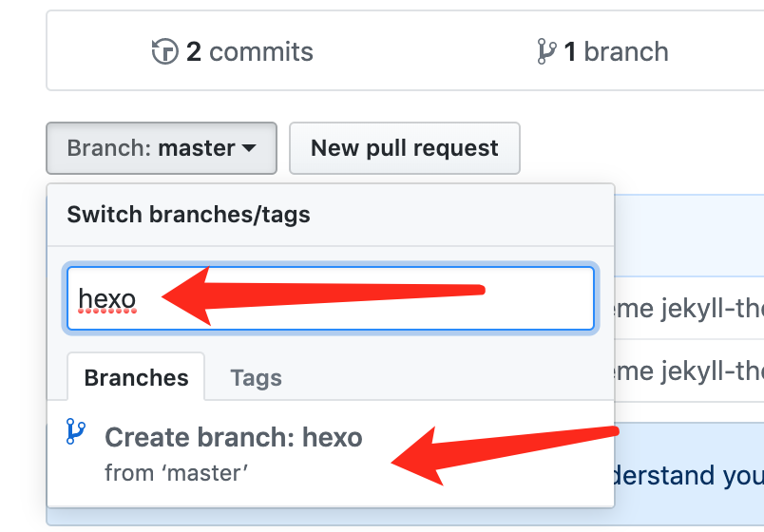764x532 pixels.
Task: Click the commits history clock icon
Action: (165, 51)
